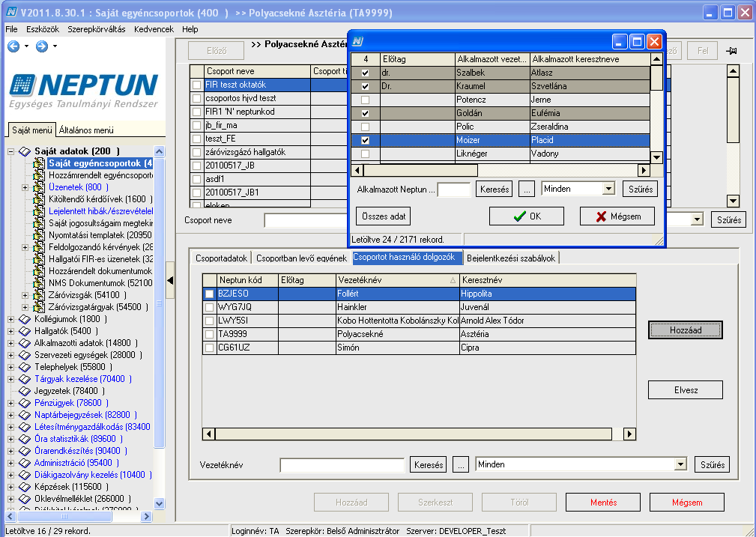Click the employees table horizontal scrollbar thumb
Screen dimensions: 756x537
tap(414, 434)
